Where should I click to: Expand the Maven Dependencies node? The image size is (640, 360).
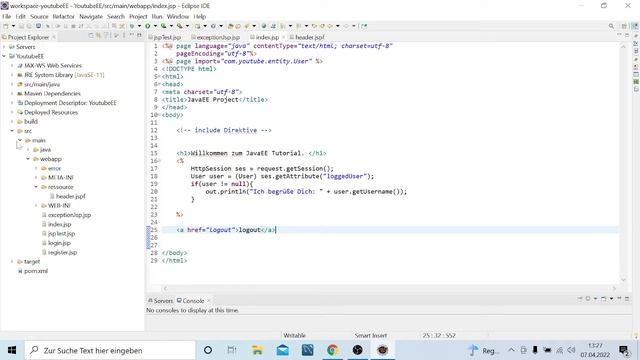click(x=12, y=94)
